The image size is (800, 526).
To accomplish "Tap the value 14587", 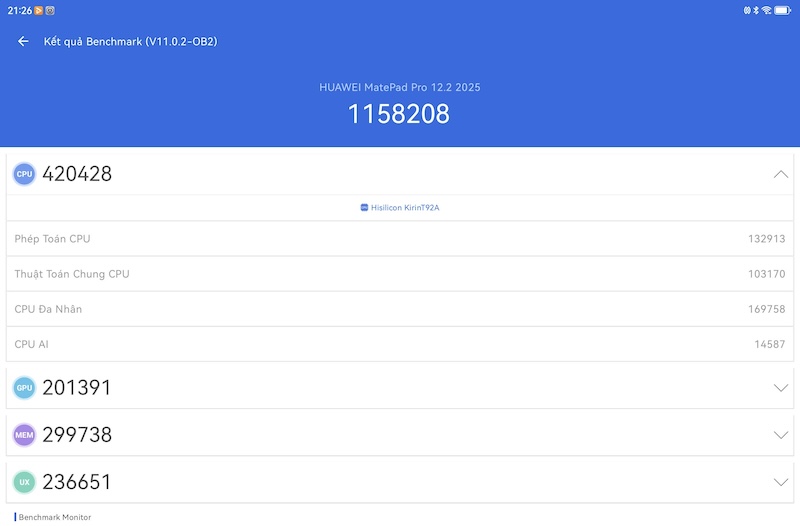I will (769, 344).
